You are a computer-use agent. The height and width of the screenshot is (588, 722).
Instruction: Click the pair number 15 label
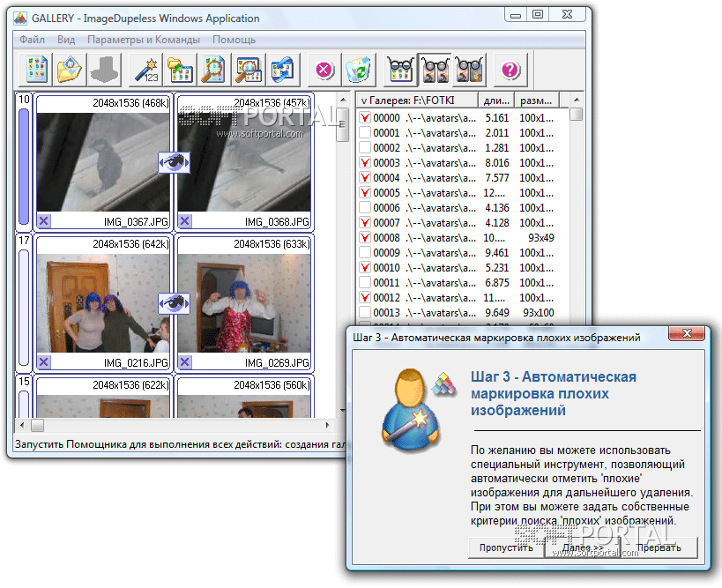(24, 381)
